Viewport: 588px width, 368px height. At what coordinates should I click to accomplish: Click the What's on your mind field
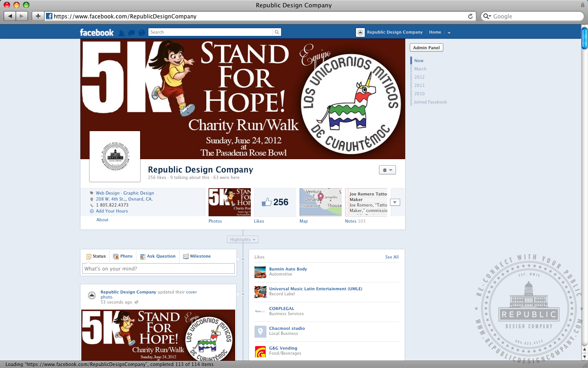coord(158,269)
